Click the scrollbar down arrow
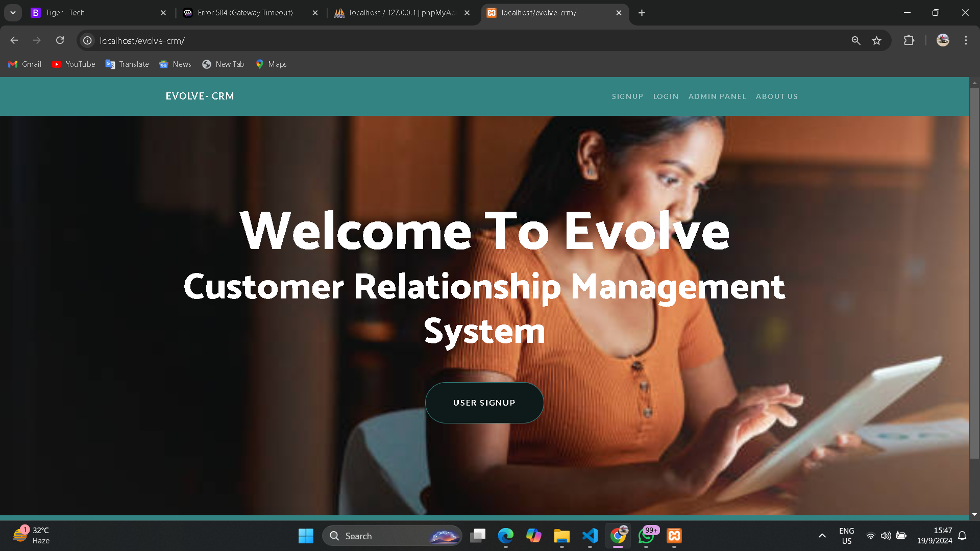The image size is (980, 551). point(974,515)
